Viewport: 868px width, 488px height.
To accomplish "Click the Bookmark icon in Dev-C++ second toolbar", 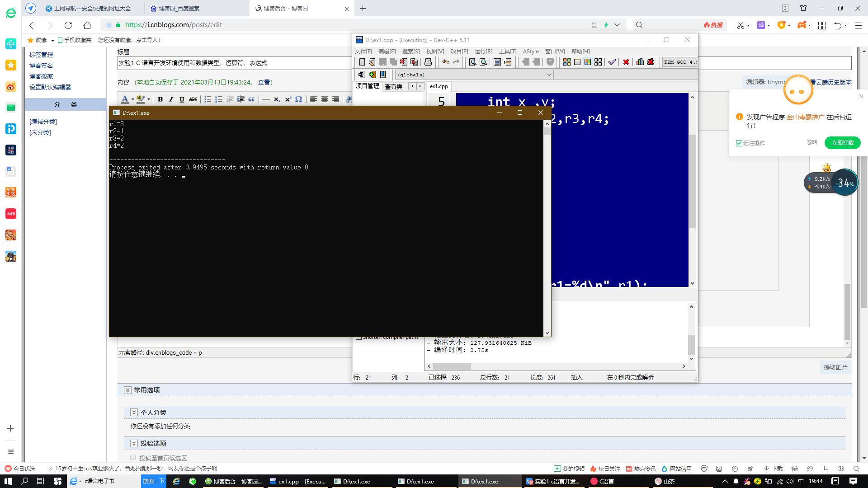I will (383, 75).
